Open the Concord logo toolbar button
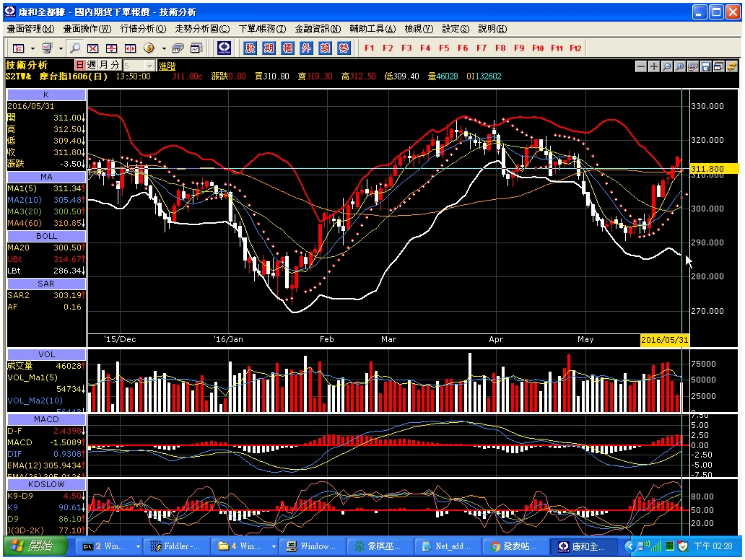This screenshot has width=745, height=560. [225, 48]
